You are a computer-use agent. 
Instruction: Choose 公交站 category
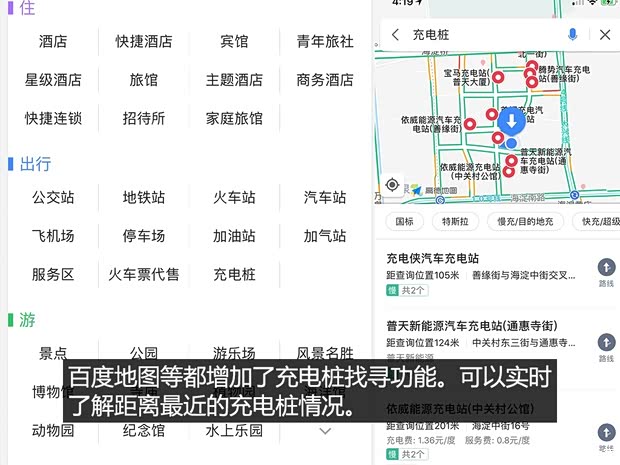coord(53,197)
